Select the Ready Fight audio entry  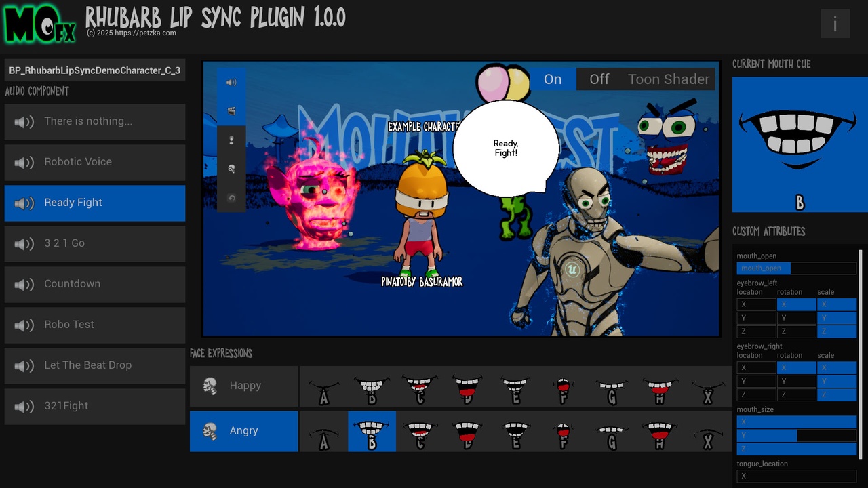click(x=95, y=203)
